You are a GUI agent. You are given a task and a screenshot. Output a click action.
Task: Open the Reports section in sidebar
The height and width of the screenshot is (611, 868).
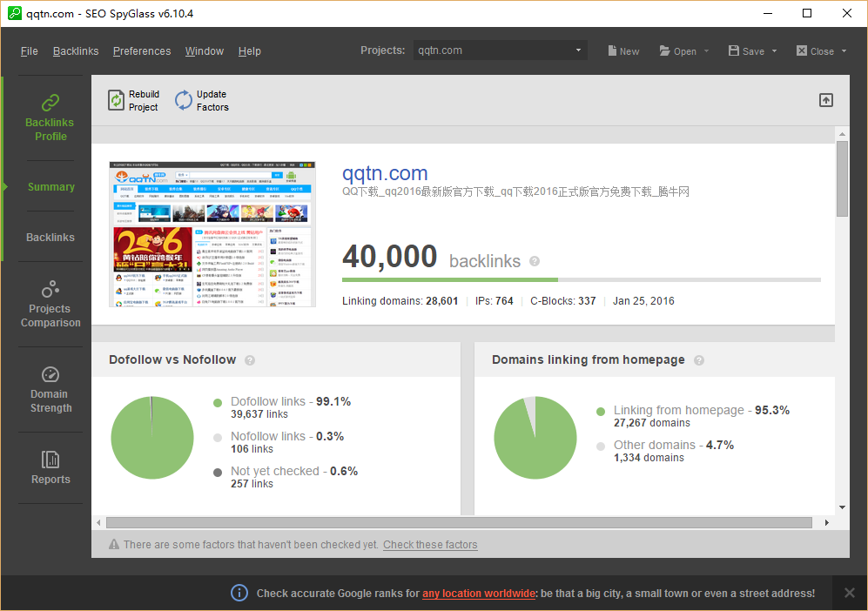pyautogui.click(x=50, y=467)
